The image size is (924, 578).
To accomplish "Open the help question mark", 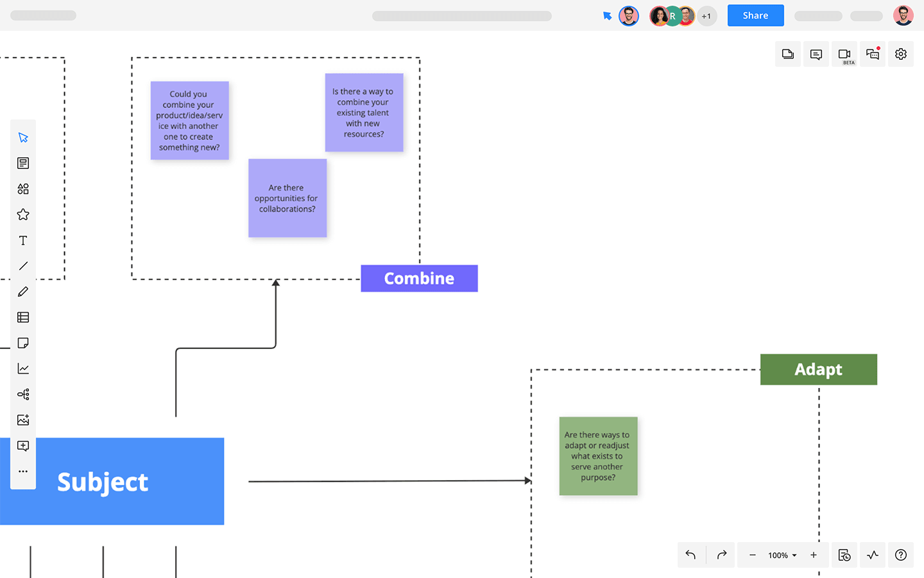I will pos(901,555).
